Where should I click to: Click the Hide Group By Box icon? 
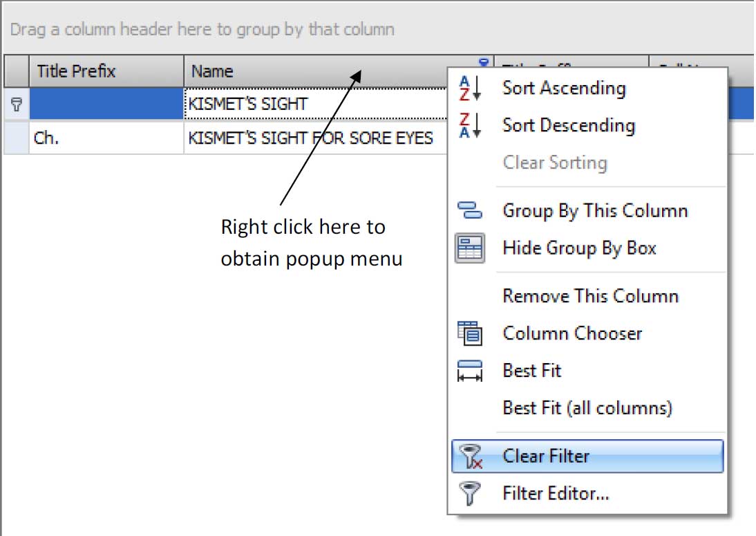[470, 248]
